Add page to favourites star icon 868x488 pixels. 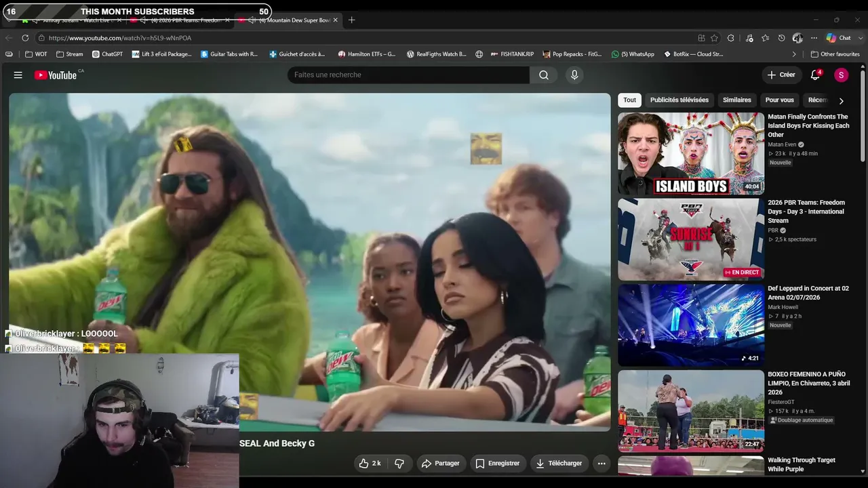click(x=714, y=38)
